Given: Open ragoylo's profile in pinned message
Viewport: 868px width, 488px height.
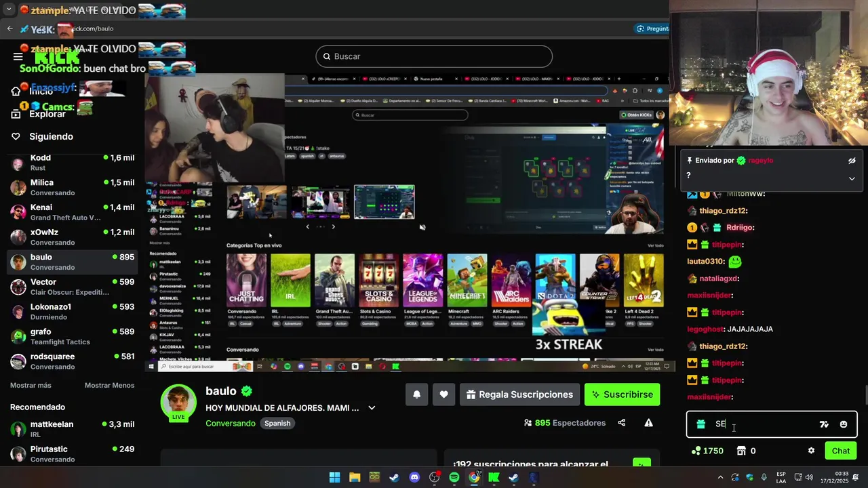Looking at the screenshot, I should point(761,161).
